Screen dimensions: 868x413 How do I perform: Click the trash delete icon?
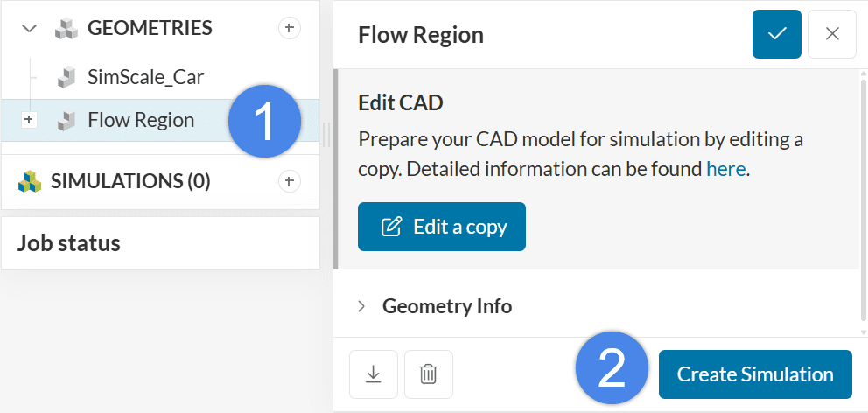click(x=428, y=374)
